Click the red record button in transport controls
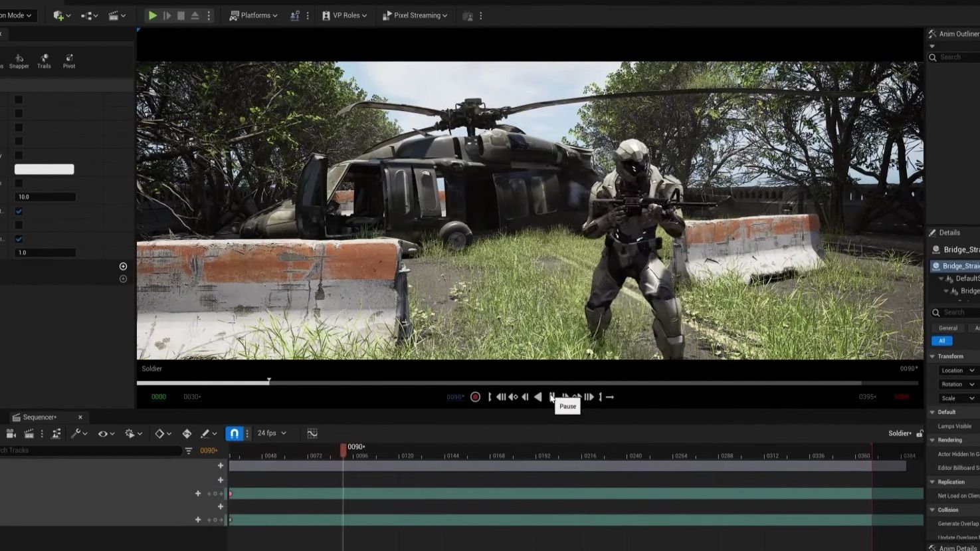The height and width of the screenshot is (551, 980). pyautogui.click(x=475, y=397)
